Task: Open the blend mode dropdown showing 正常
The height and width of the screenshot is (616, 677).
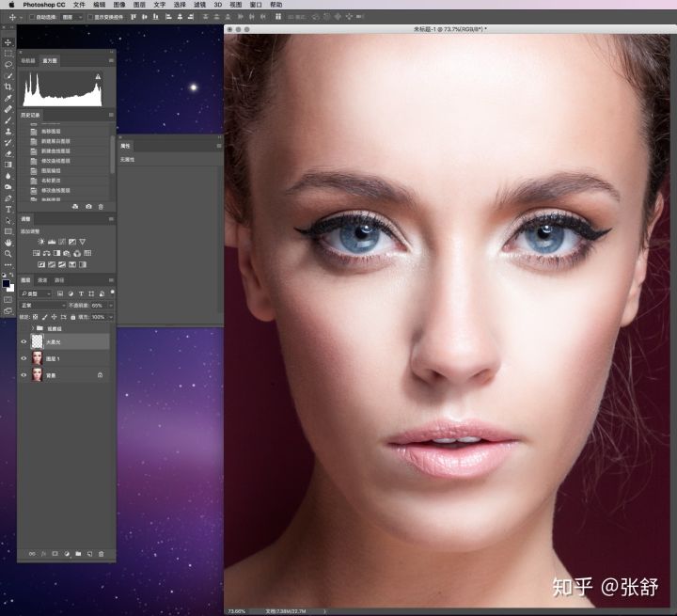Action: coord(40,306)
